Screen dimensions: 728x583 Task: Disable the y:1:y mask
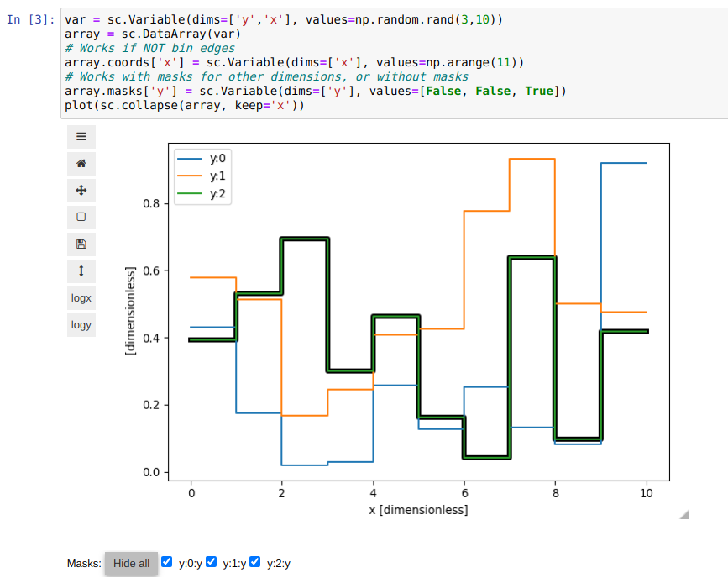211,561
